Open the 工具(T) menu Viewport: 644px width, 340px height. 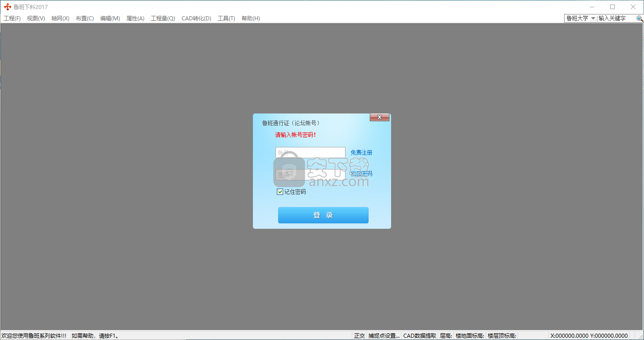(227, 19)
